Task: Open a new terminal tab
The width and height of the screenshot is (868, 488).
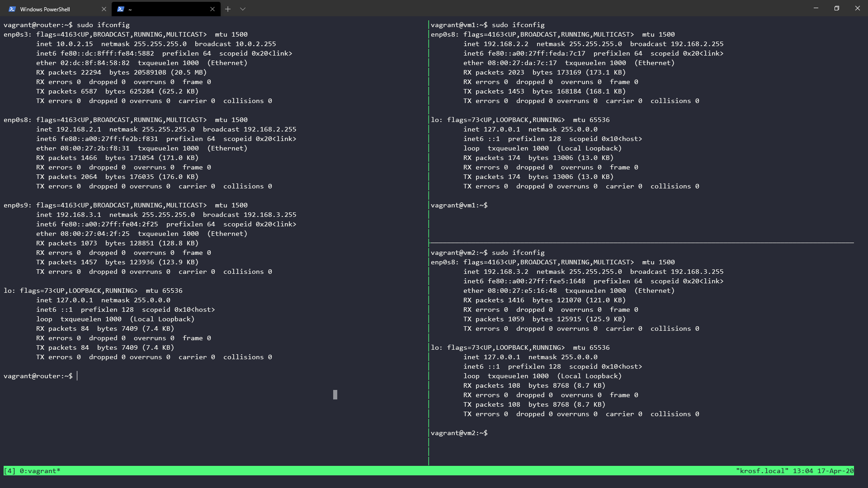Action: [x=228, y=9]
